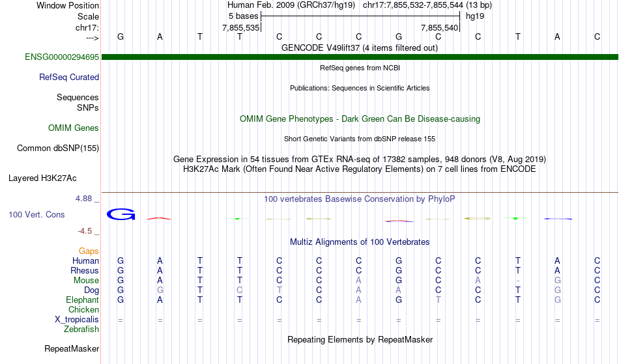Viewport: 619px width, 364px height.
Task: Click the Dog species label
Action: (91, 290)
